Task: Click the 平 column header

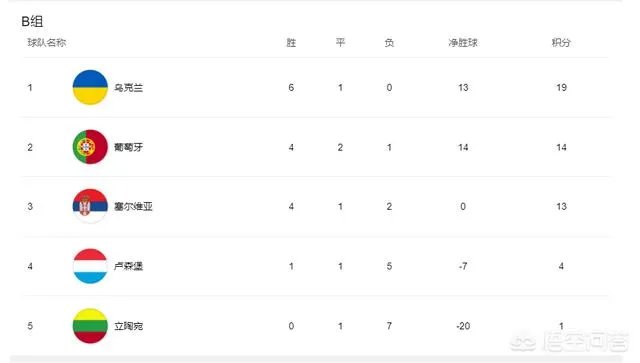Action: coord(340,42)
